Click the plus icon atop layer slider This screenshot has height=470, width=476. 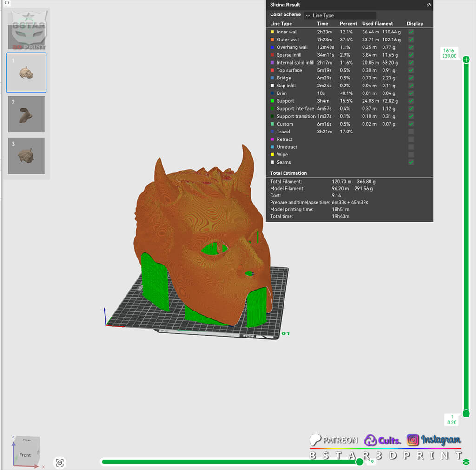pos(466,60)
